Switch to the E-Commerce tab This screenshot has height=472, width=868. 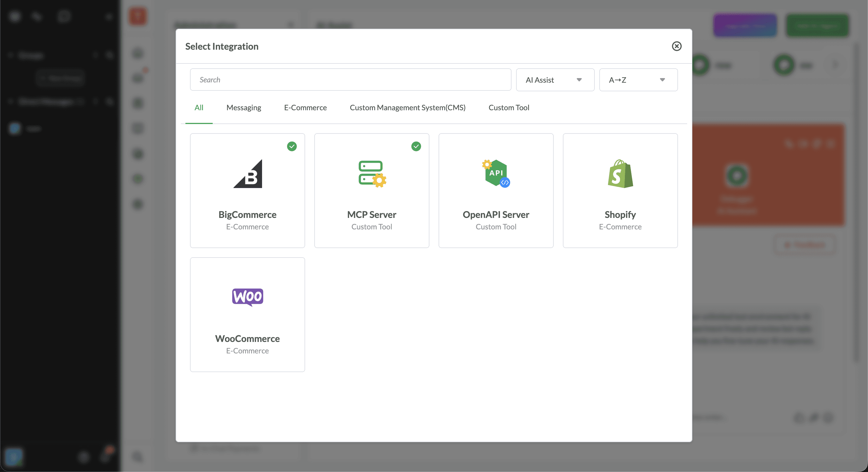tap(305, 108)
